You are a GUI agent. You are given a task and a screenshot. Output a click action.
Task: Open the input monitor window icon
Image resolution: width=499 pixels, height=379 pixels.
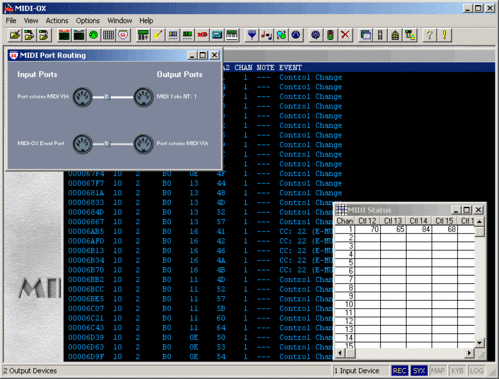click(x=64, y=35)
